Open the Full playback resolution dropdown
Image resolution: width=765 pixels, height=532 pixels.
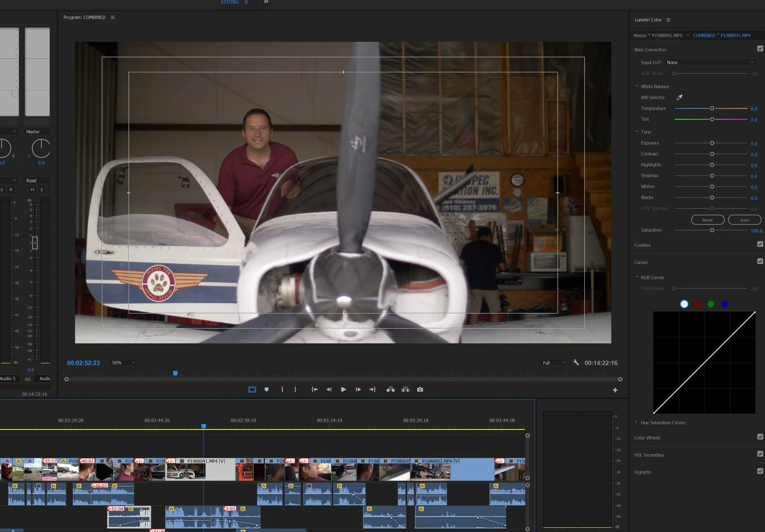point(554,363)
